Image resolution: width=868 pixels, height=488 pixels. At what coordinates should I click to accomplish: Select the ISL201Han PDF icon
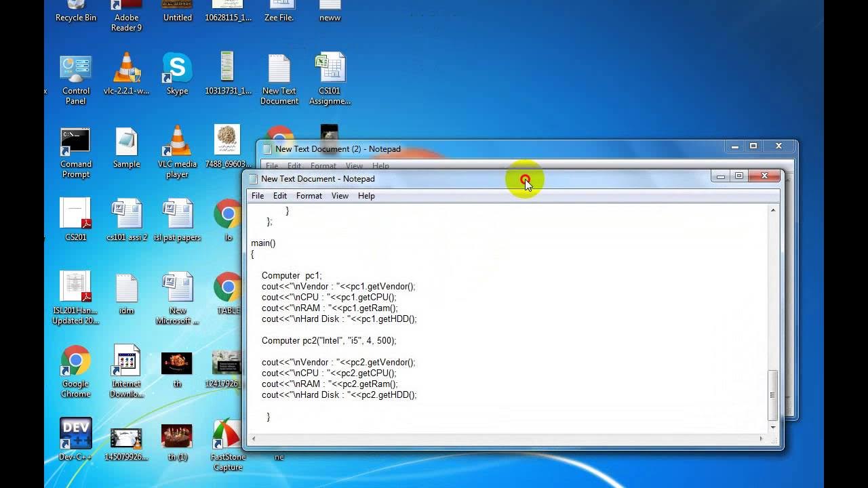(x=76, y=298)
